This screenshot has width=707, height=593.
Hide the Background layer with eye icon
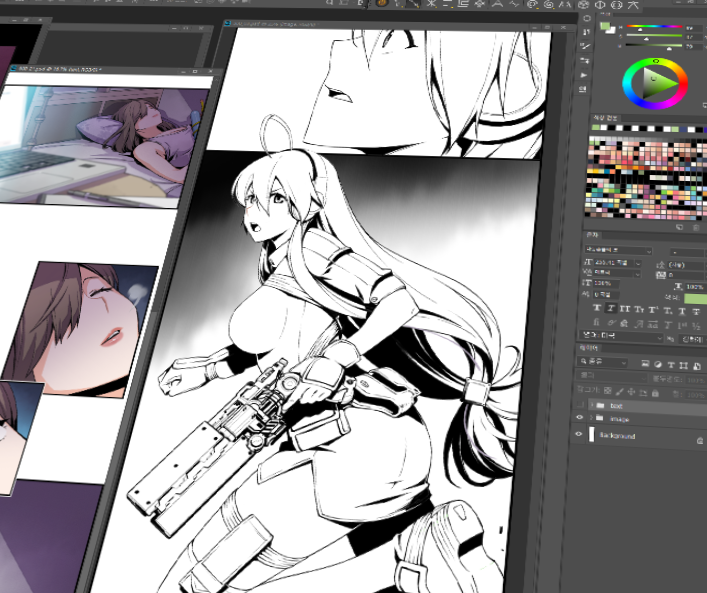click(x=579, y=436)
